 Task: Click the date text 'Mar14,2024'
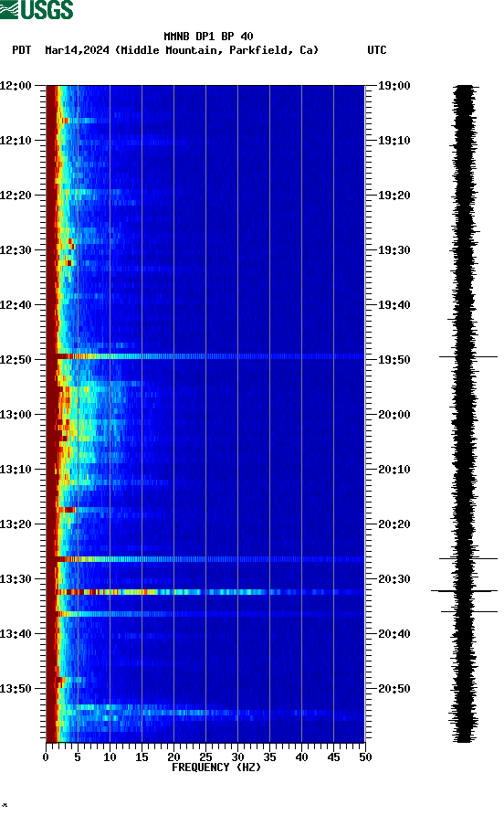tap(77, 50)
